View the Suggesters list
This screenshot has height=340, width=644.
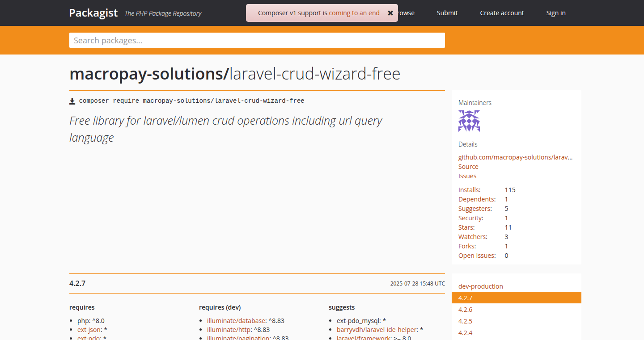click(475, 209)
